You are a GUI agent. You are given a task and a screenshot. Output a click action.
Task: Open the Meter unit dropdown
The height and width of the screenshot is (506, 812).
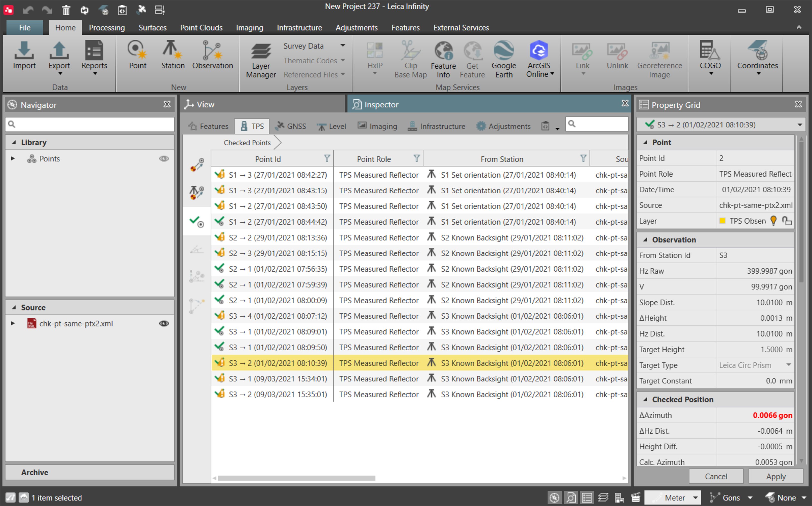click(695, 498)
